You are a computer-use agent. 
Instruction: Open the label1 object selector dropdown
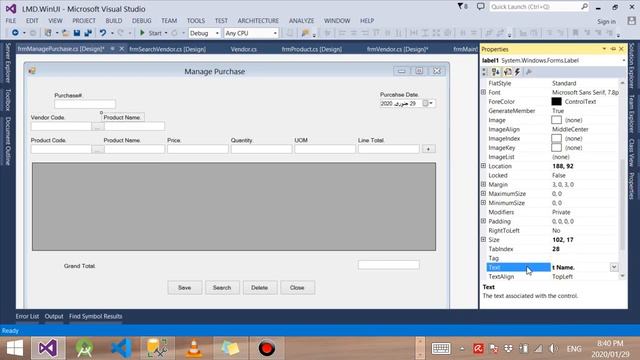(624, 60)
